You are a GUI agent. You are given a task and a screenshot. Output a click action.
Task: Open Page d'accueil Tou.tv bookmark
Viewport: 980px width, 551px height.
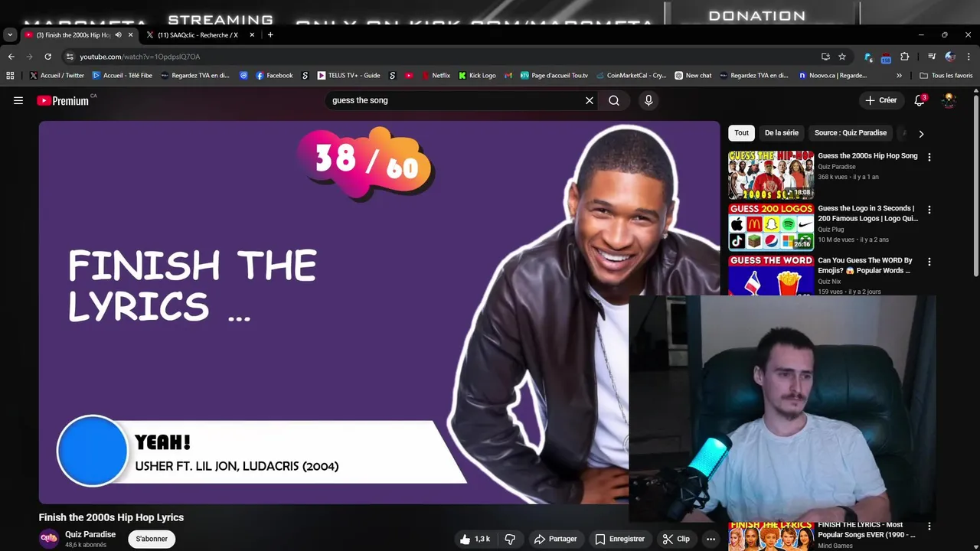pos(554,75)
